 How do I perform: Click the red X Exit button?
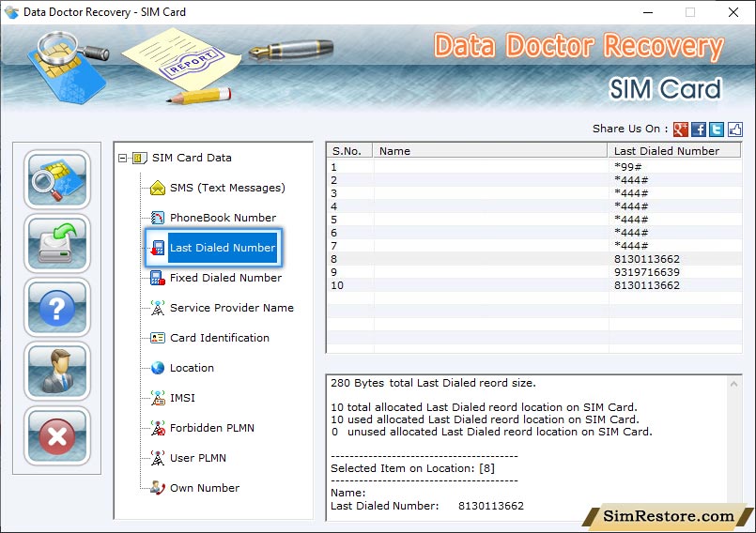[x=57, y=436]
